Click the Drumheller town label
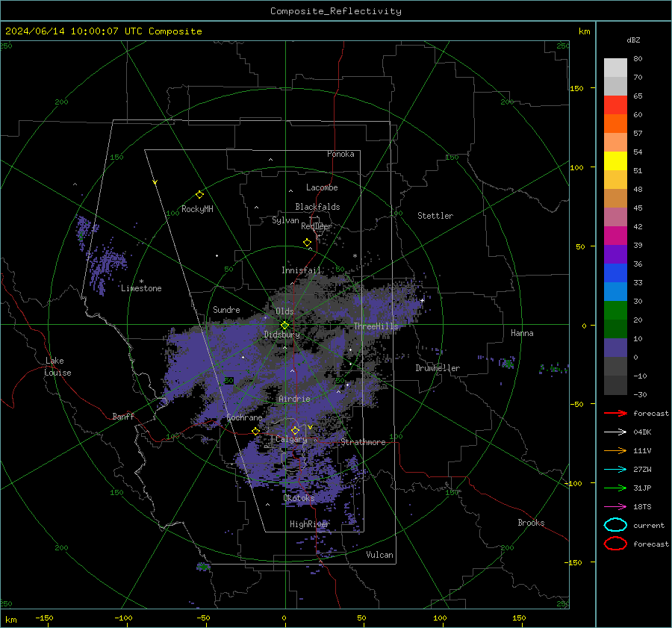Viewport: 672px width, 628px height. tap(438, 368)
